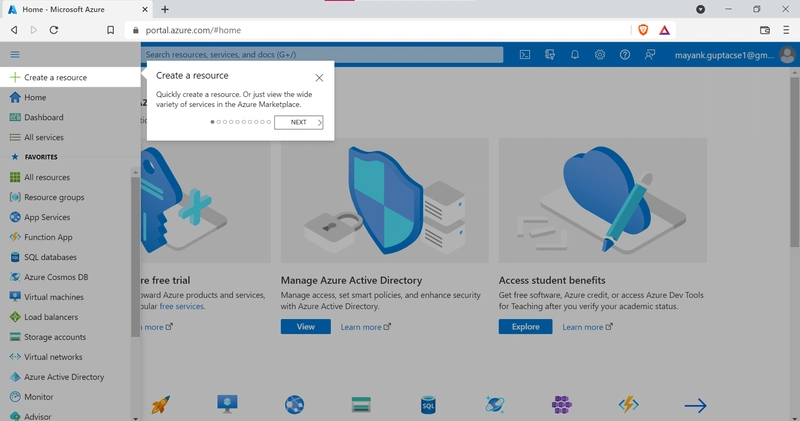This screenshot has height=421, width=800.
Task: Click the Storage accounts icon at bottom
Action: click(x=361, y=405)
